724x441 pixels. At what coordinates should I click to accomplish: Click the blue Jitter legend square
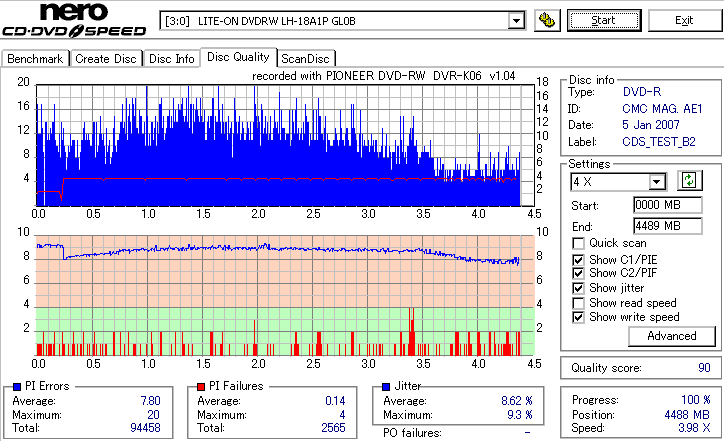click(x=386, y=387)
